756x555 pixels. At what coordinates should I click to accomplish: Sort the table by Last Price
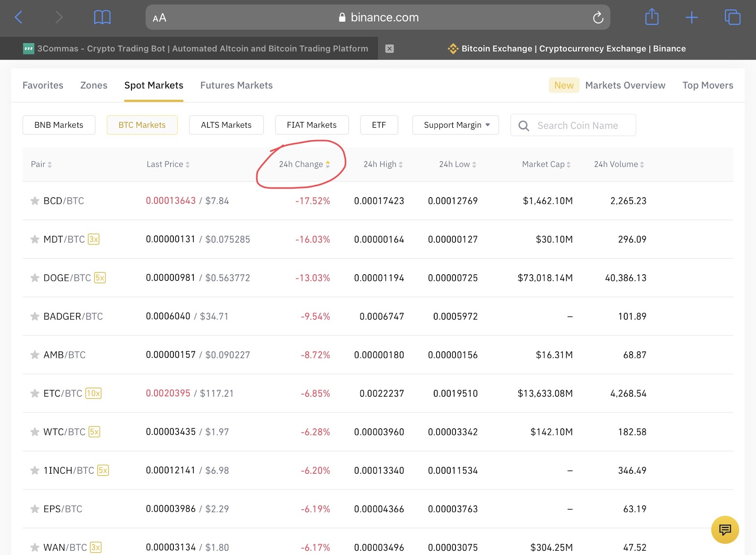168,164
